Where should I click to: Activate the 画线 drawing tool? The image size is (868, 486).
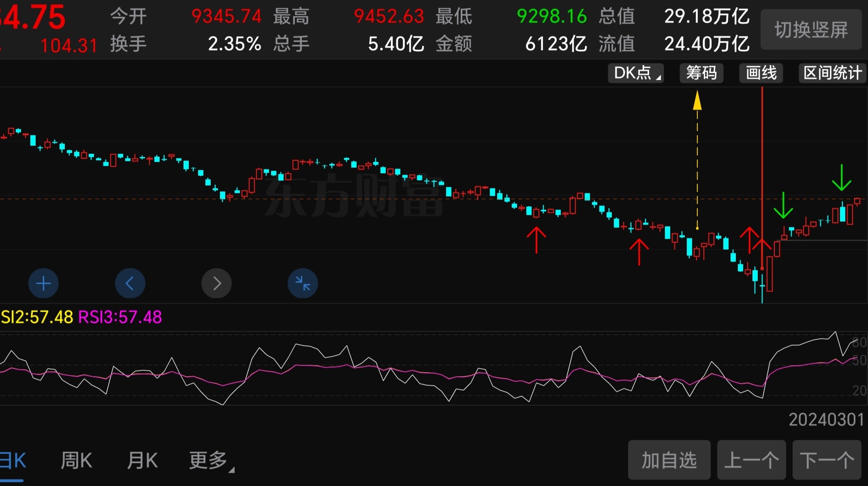(761, 73)
